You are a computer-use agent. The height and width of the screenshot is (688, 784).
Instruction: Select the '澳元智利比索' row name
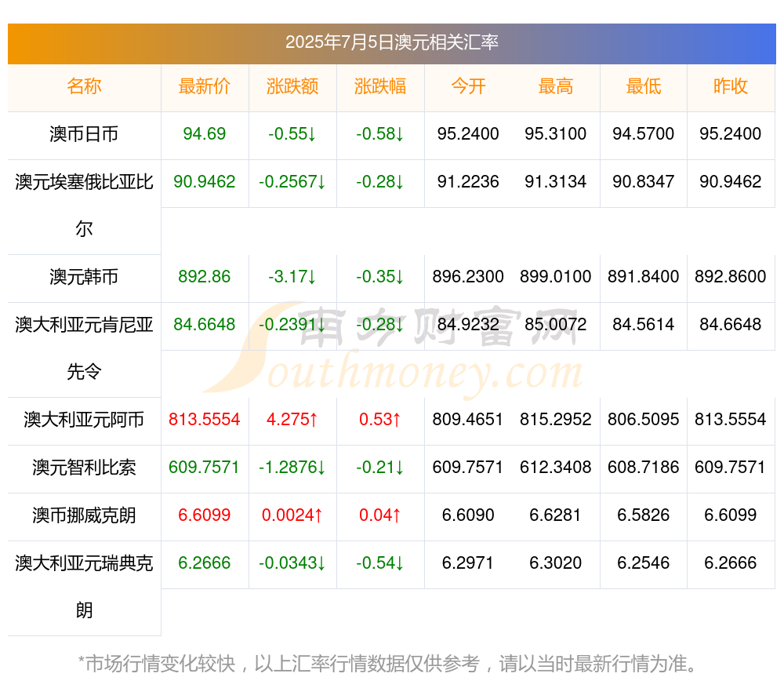[84, 468]
